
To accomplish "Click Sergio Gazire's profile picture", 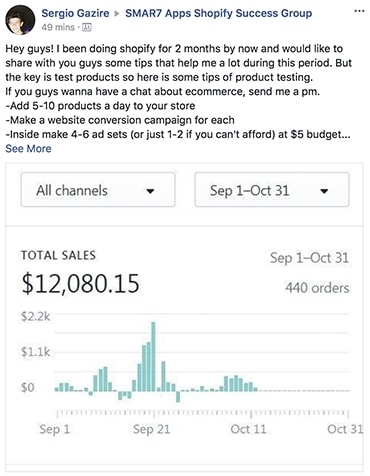I will [x=20, y=20].
